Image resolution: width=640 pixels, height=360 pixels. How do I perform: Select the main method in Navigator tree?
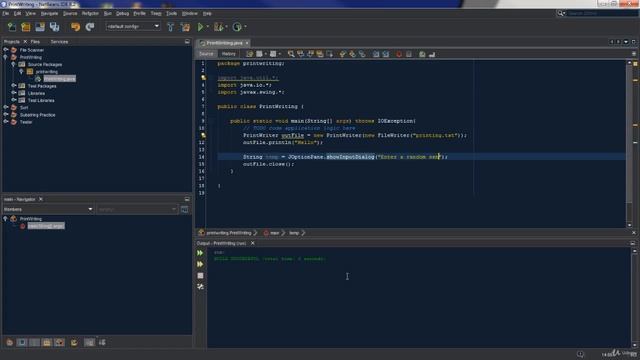tap(46, 226)
